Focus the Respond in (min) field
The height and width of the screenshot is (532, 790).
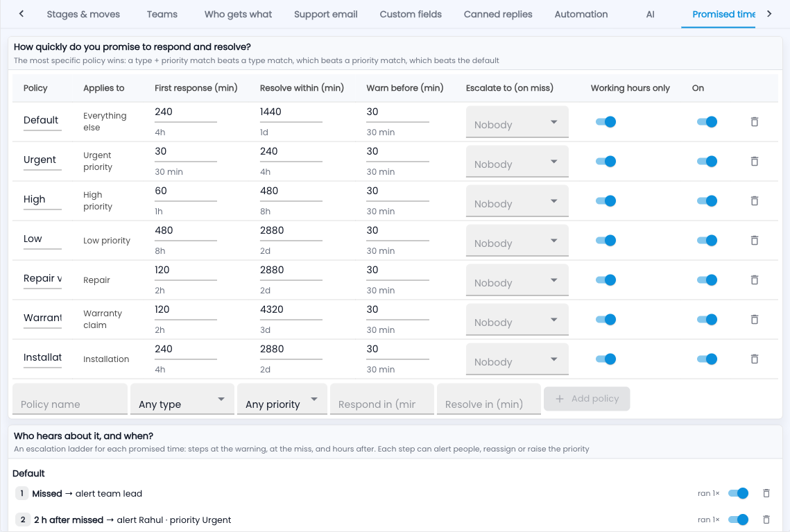[382, 399]
